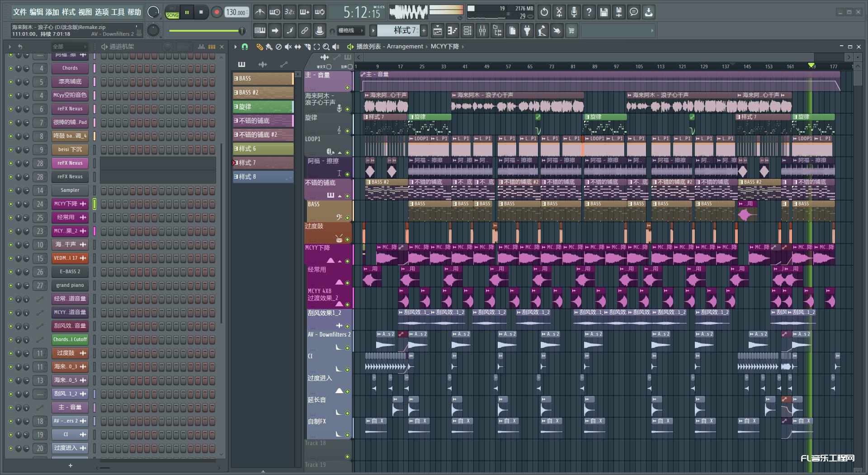Open the 样式 menu
The width and height of the screenshot is (868, 475).
(x=69, y=12)
